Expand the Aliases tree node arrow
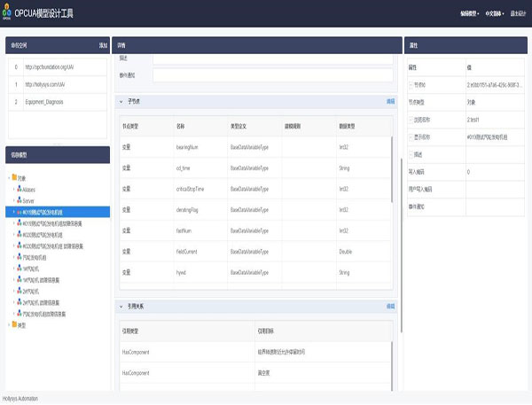Viewport: 532px width, 405px height. click(13, 191)
